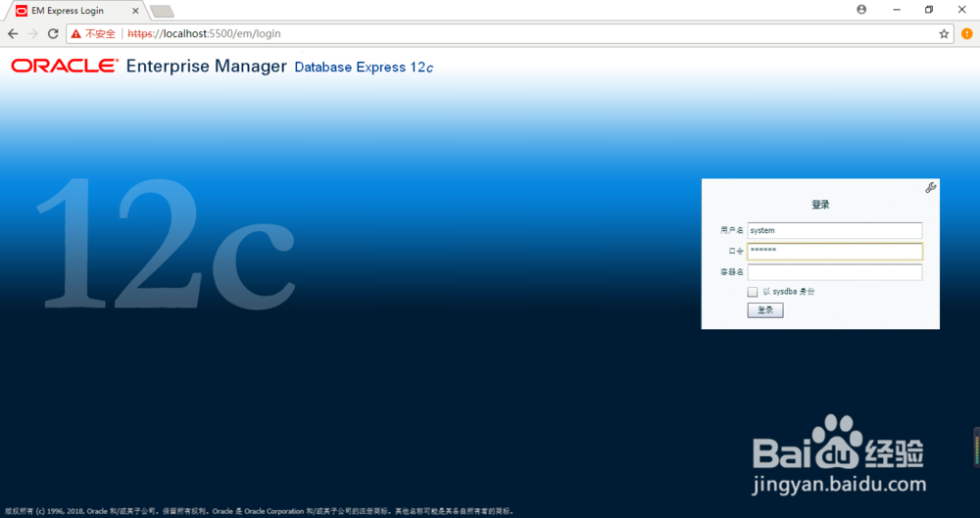Click the wrench settings icon in login box
Image resolution: width=980 pixels, height=518 pixels.
(x=931, y=187)
